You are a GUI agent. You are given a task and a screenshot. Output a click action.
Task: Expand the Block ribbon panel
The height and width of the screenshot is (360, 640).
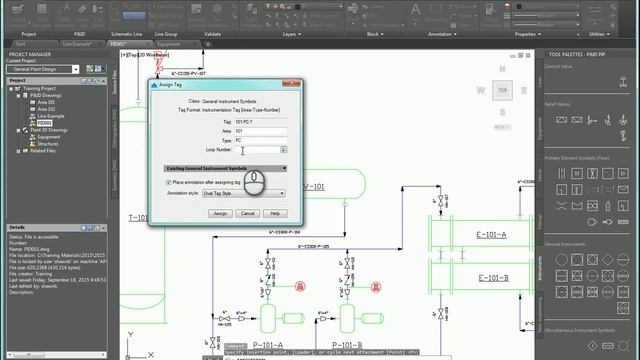[375, 34]
